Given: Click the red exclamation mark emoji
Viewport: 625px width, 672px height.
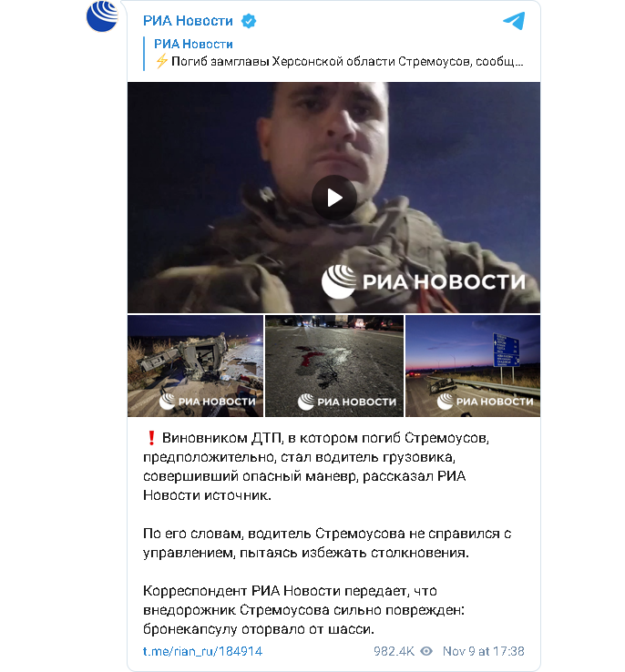Looking at the screenshot, I should click(151, 438).
